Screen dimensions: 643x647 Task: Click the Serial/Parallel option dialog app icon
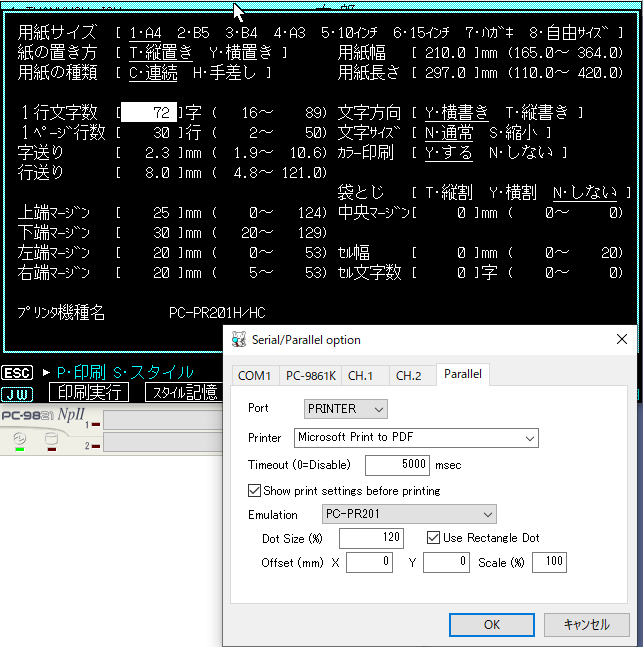(x=238, y=339)
